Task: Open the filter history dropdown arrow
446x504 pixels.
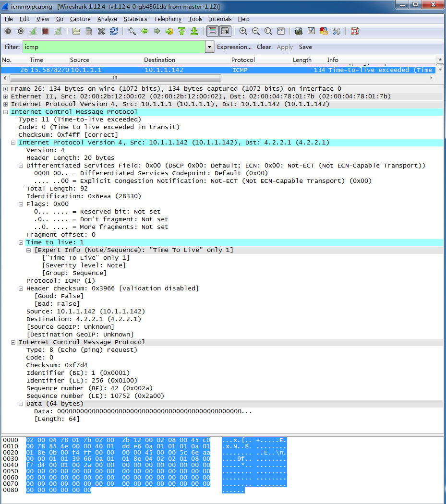Action: 209,47
